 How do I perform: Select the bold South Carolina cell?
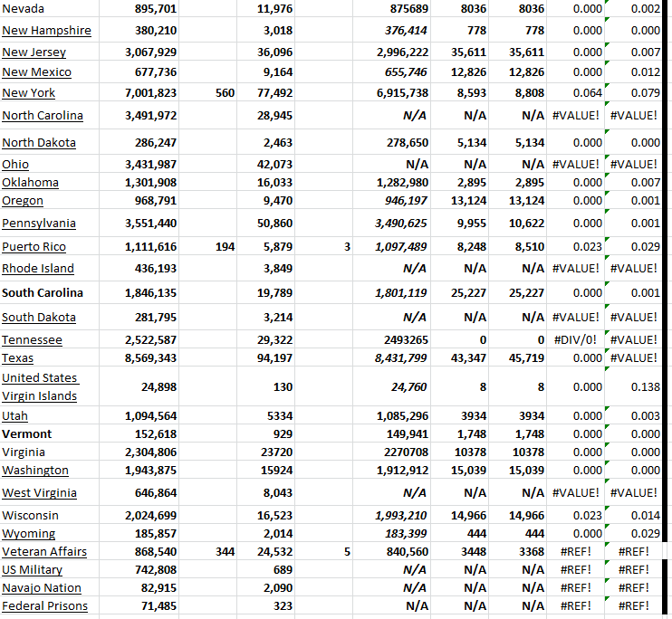(43, 293)
